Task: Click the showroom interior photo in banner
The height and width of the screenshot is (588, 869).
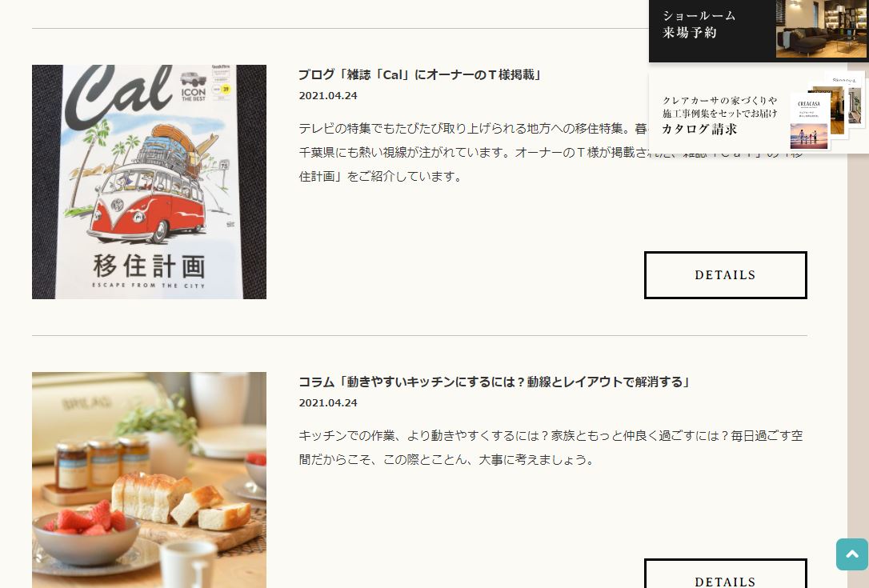Action: [x=821, y=29]
